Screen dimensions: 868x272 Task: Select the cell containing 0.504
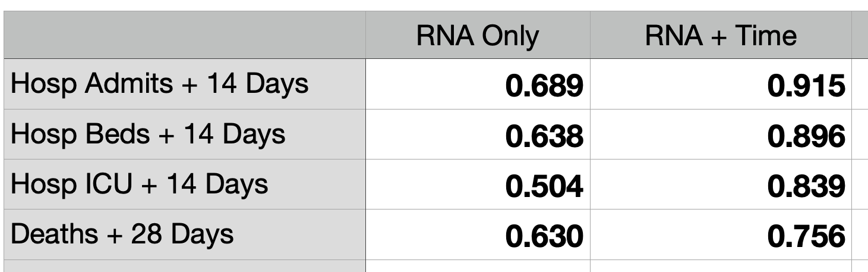tap(478, 184)
